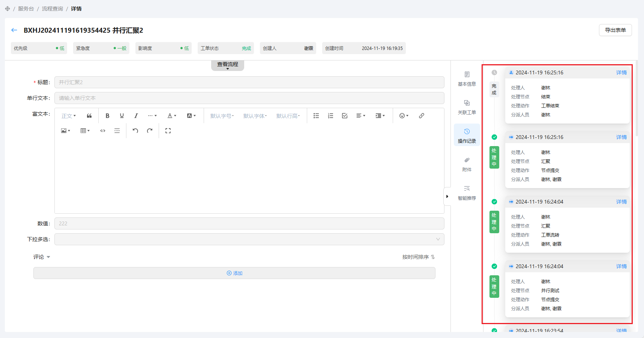Open the emoji picker dropdown
This screenshot has height=338, width=644.
(x=404, y=116)
